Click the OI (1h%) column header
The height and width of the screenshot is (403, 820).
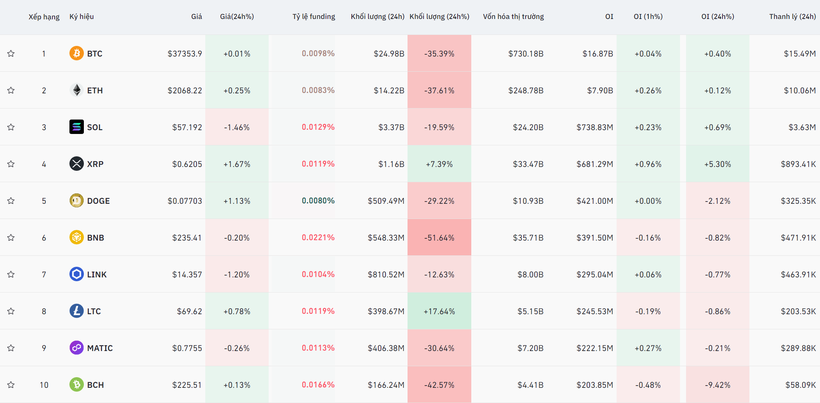point(647,17)
